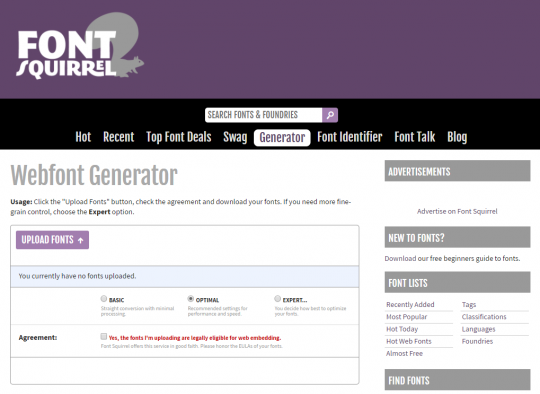This screenshot has width=540, height=394.
Task: Open the Swag page
Action: coord(235,137)
